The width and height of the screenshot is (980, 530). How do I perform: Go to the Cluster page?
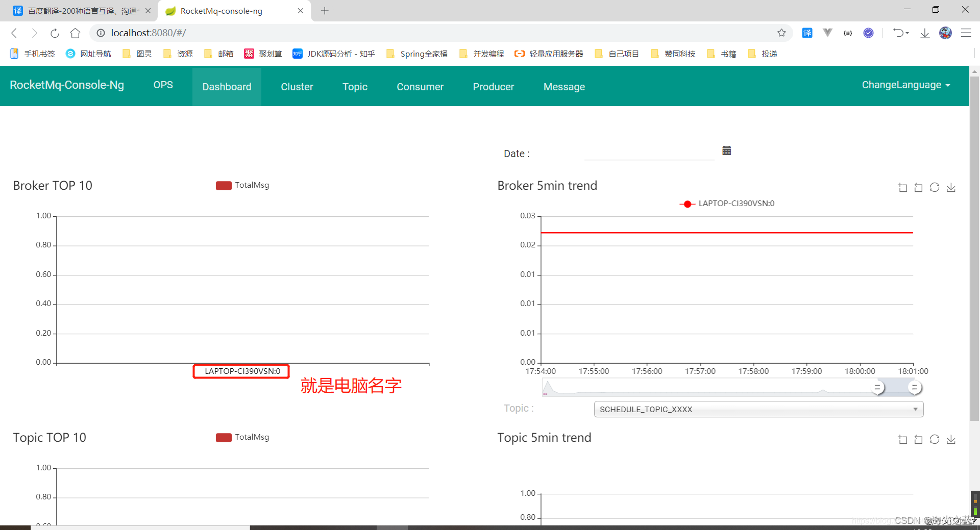click(297, 87)
